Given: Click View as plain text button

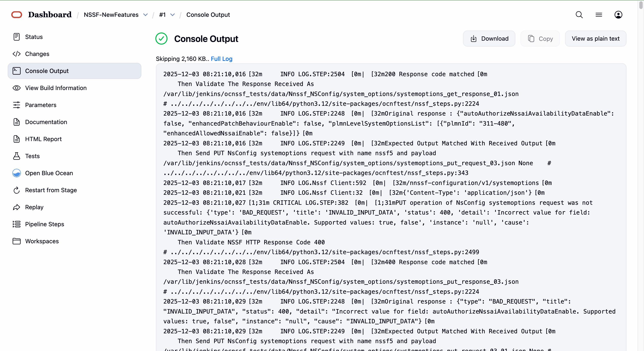Looking at the screenshot, I should (595, 39).
